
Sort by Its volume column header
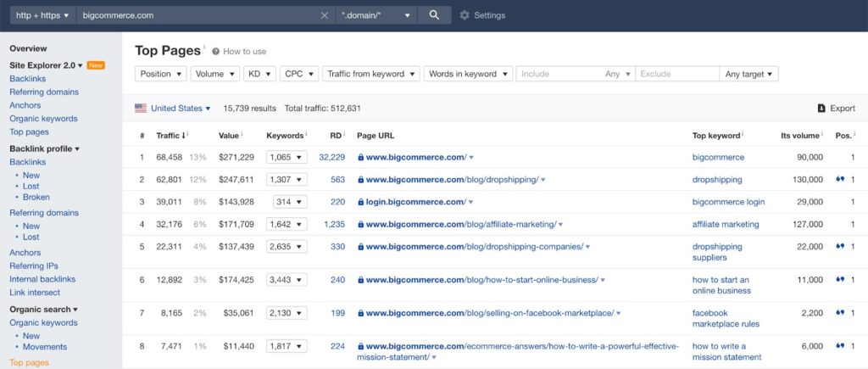pyautogui.click(x=800, y=136)
